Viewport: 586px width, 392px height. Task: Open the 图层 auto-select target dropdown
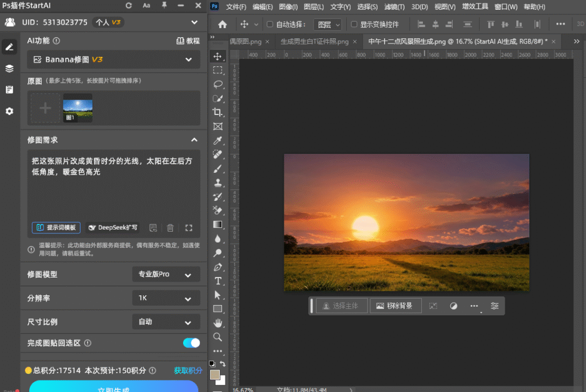click(327, 25)
